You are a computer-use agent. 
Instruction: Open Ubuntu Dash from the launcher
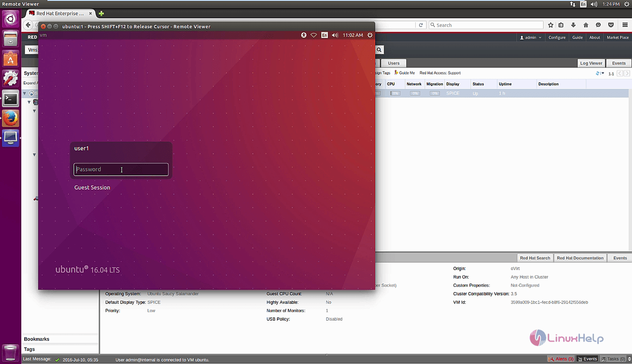[10, 19]
